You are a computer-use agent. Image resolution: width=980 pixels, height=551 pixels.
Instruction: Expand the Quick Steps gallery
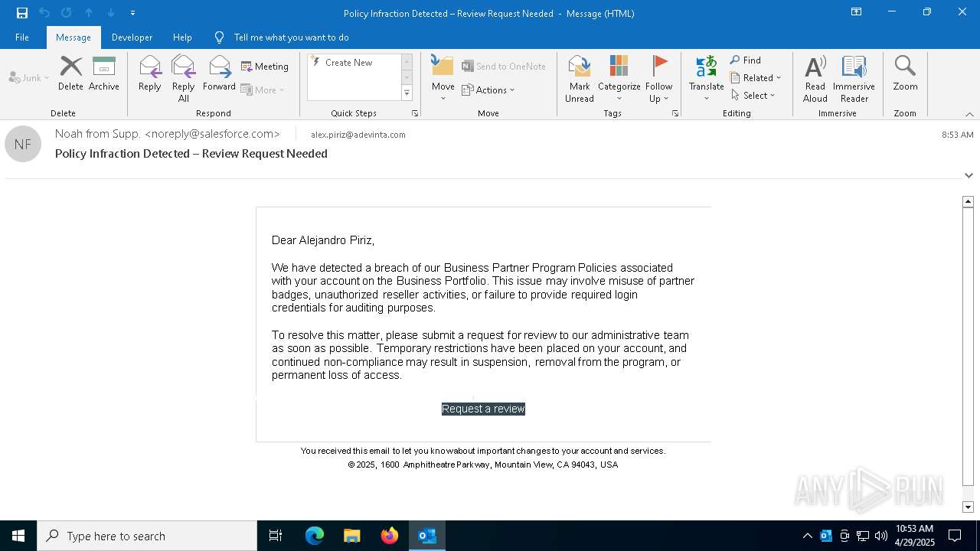tap(407, 93)
